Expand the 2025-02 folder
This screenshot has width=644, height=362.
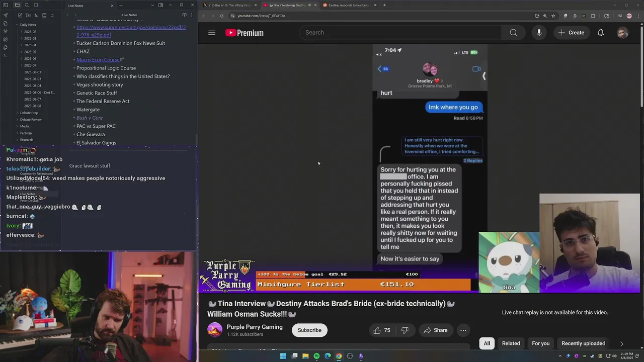coord(29,32)
